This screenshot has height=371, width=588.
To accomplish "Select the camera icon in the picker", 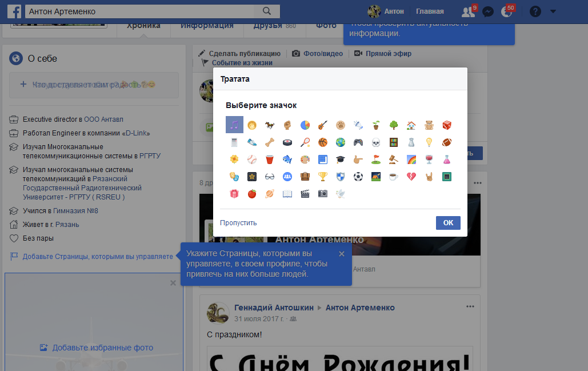I will tap(322, 194).
